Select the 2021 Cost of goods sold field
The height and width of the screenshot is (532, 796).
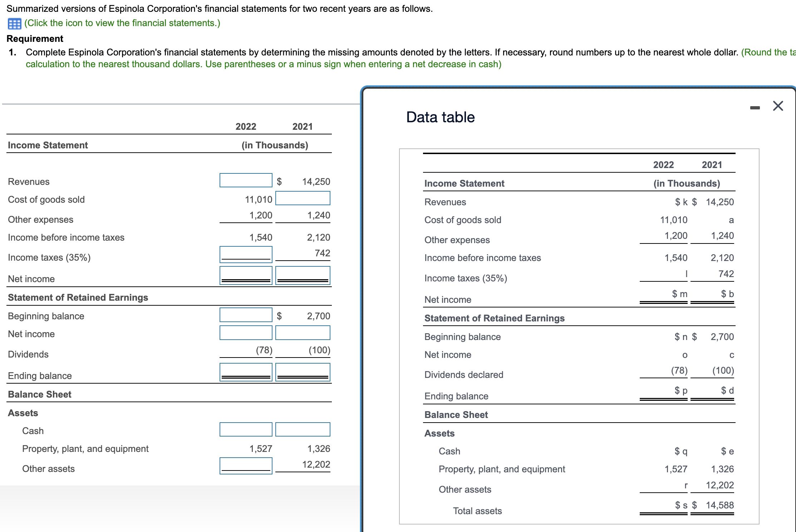click(x=303, y=198)
